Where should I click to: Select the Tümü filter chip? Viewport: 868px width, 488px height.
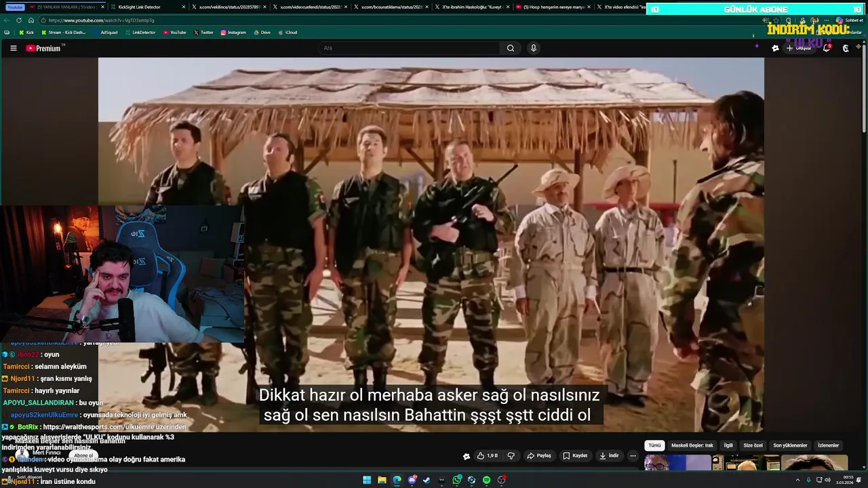654,445
